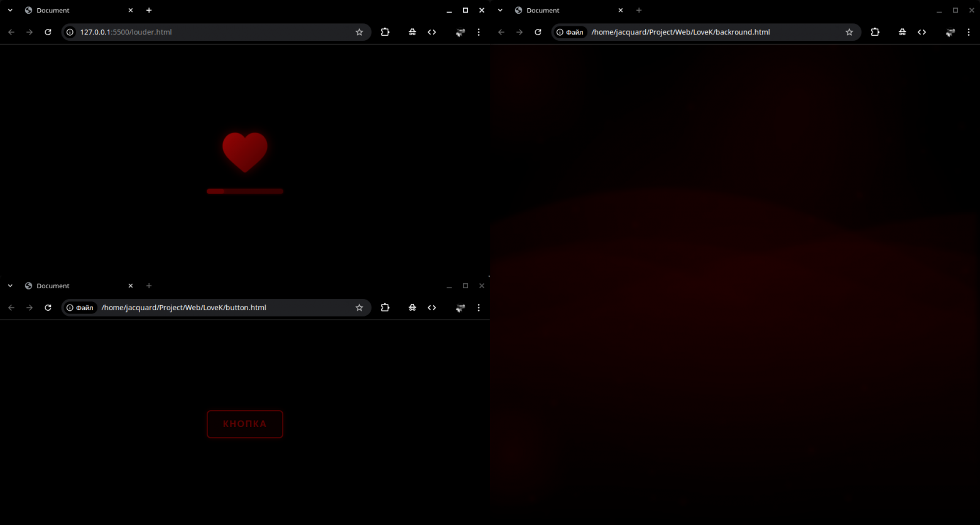Reload the button.html page
This screenshot has width=980, height=525.
pos(48,308)
